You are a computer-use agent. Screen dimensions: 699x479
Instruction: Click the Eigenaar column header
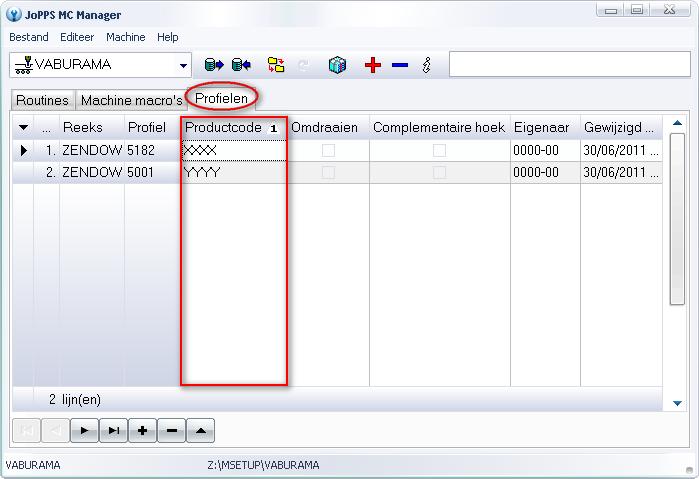coord(545,128)
